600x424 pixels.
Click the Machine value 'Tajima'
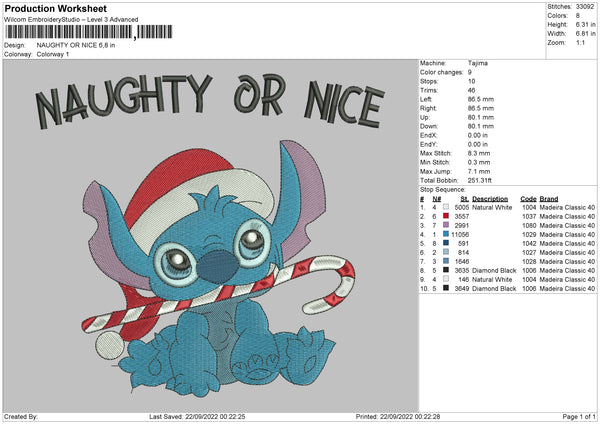click(x=478, y=63)
